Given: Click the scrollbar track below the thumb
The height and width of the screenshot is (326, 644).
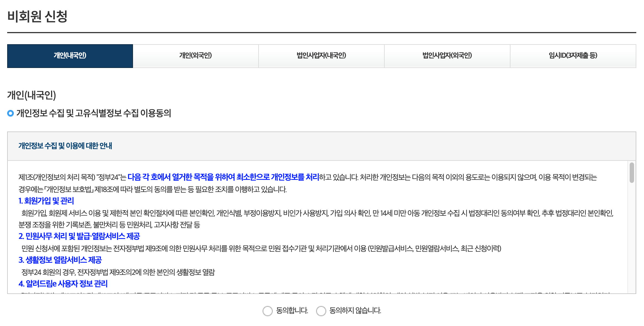Looking at the screenshot, I should (x=632, y=238).
